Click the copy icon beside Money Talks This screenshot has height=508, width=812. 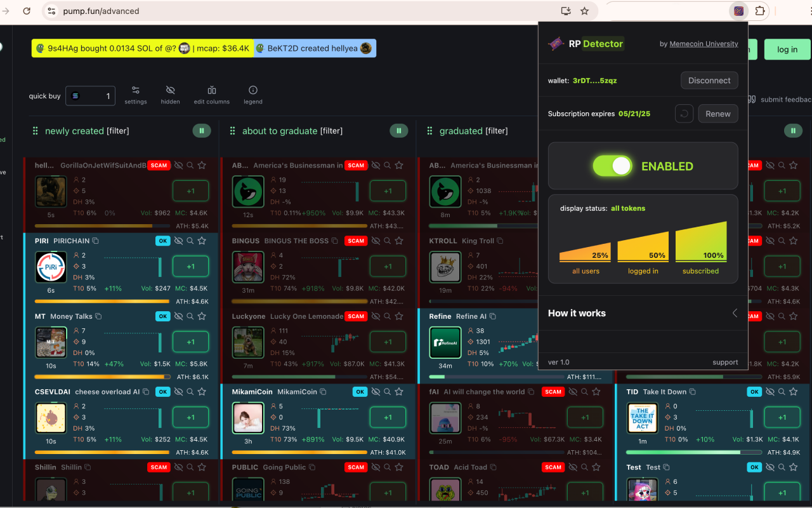[98, 316]
